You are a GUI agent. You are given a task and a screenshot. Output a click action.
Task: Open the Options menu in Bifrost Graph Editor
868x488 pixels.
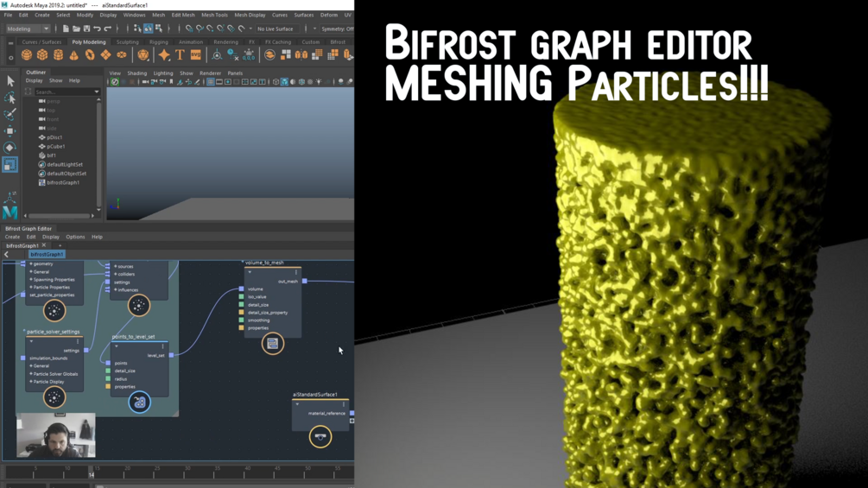(x=75, y=237)
